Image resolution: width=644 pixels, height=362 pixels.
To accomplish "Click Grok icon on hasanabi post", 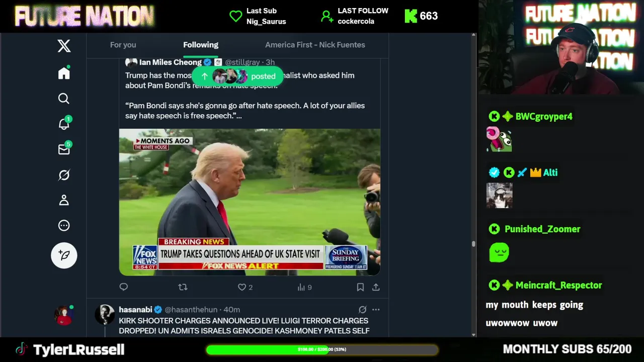I will 362,310.
